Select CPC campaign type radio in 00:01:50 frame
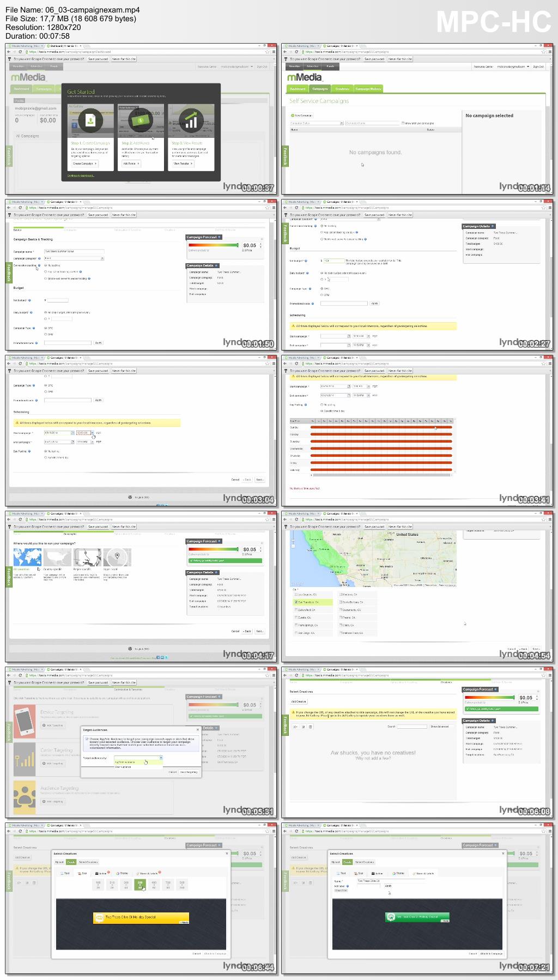Image resolution: width=558 pixels, height=980 pixels. (45, 328)
